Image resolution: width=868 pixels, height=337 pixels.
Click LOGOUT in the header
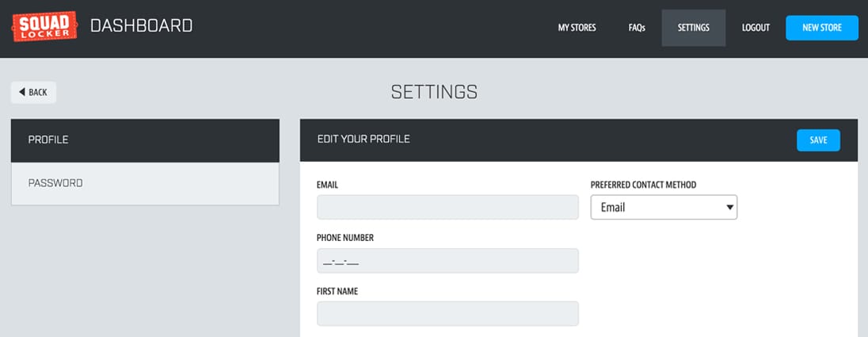click(756, 28)
